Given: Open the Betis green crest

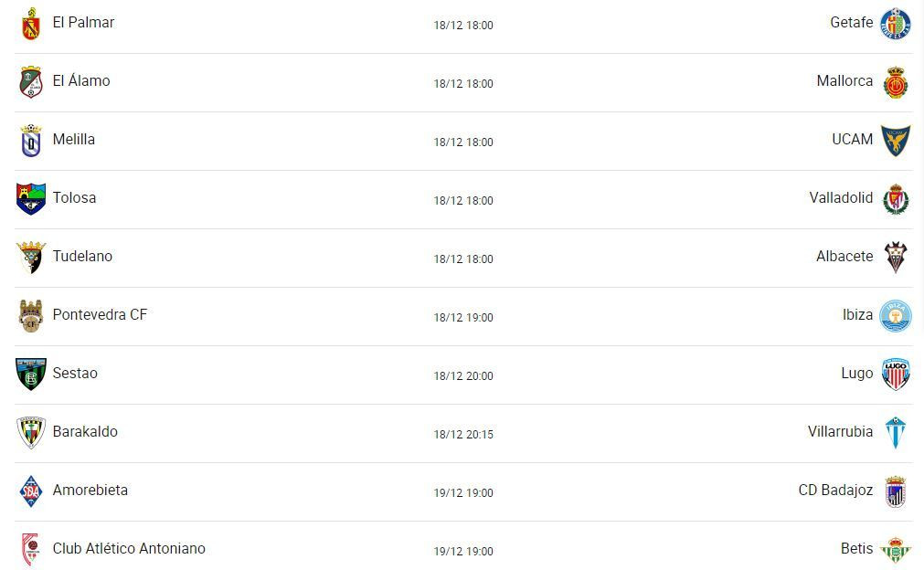Looking at the screenshot, I should tap(895, 550).
